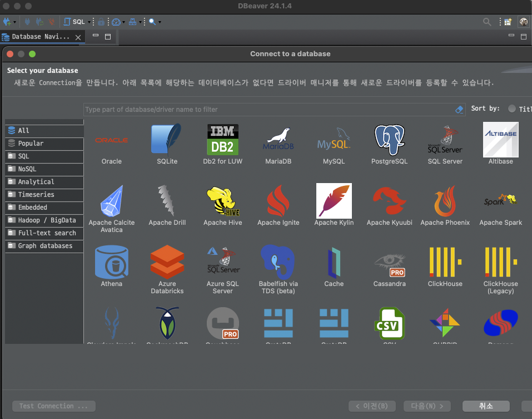This screenshot has width=532, height=419.
Task: Click the DBeaver perspective beaver icon
Action: point(524,22)
